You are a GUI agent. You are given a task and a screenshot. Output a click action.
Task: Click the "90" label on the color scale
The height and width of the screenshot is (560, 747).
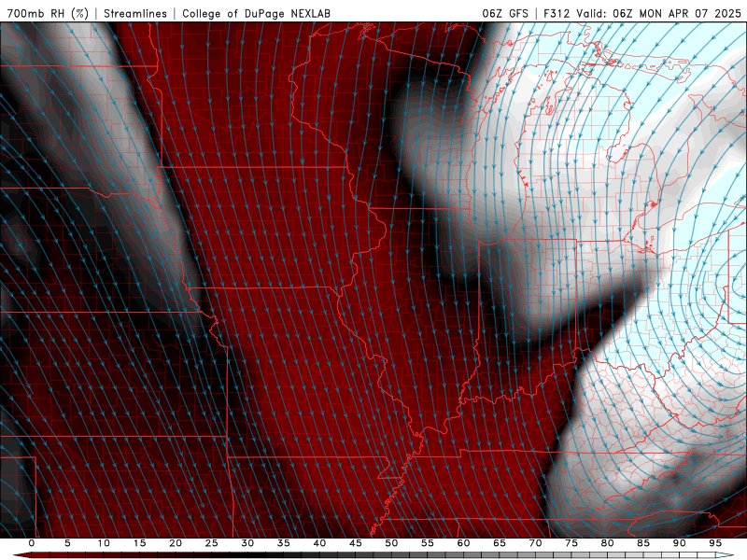[679, 543]
